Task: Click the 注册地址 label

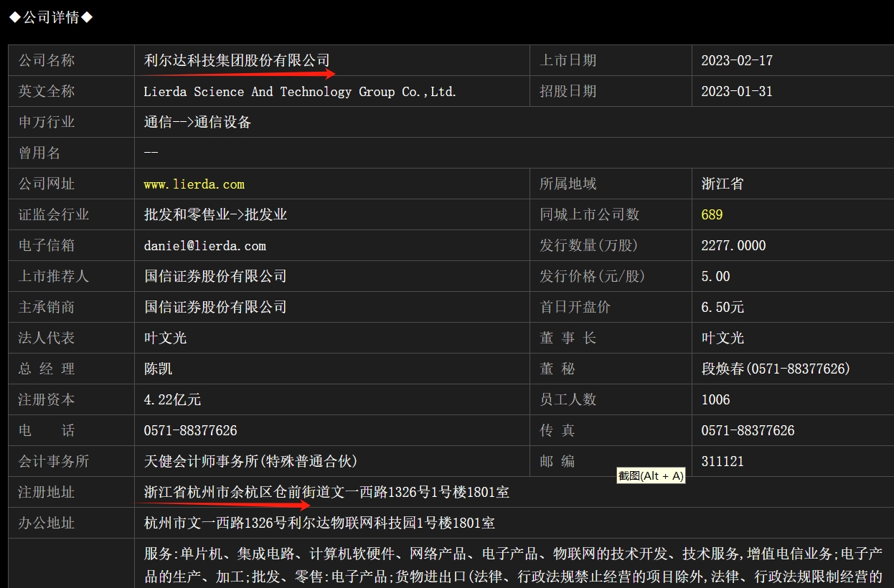Action: click(47, 493)
